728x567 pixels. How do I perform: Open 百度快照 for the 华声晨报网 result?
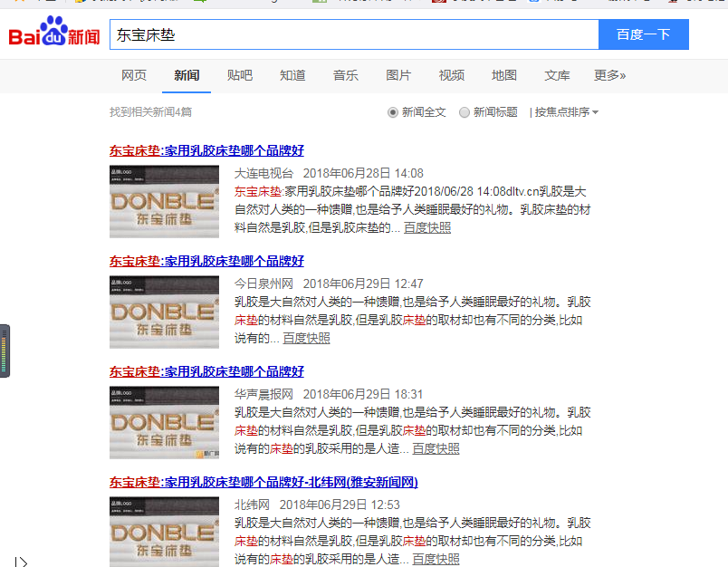coord(436,449)
